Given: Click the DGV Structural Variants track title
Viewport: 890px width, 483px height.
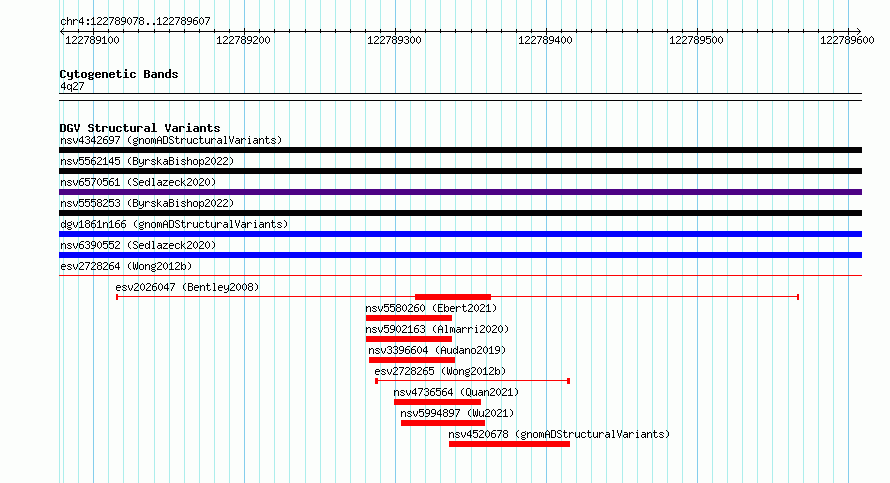Looking at the screenshot, I should point(140,128).
